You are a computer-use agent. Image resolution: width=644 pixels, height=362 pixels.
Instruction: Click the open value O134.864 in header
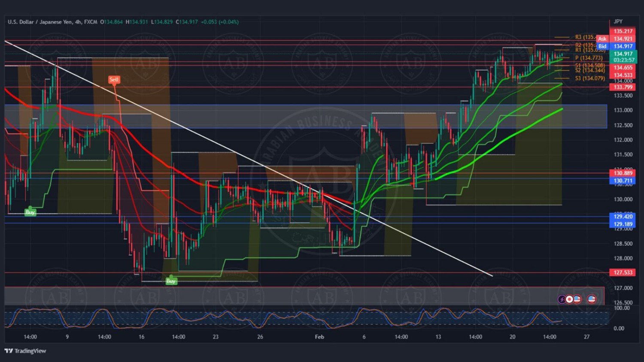112,22
